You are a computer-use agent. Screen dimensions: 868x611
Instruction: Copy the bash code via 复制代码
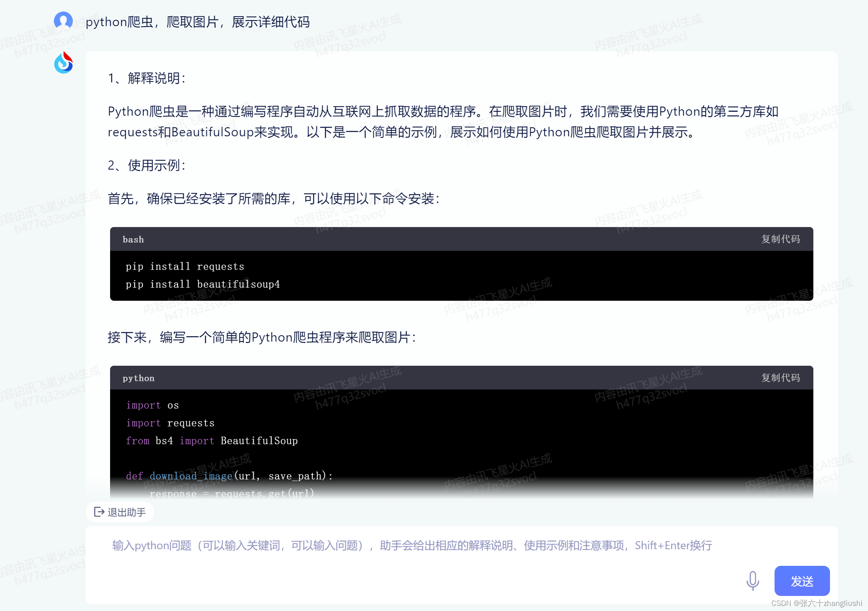(780, 239)
